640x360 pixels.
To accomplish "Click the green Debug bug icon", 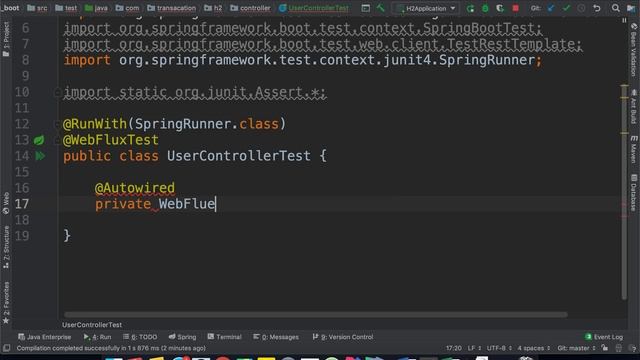I will click(x=485, y=8).
